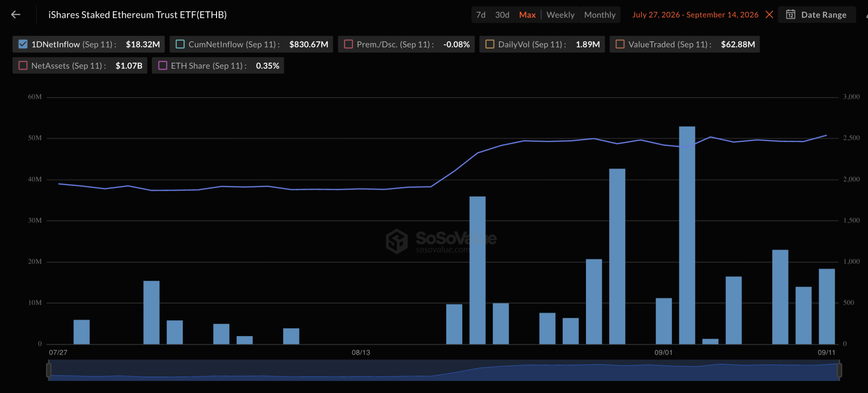This screenshot has height=393, width=868.
Task: Click the 60M left y-axis label
Action: pyautogui.click(x=35, y=97)
